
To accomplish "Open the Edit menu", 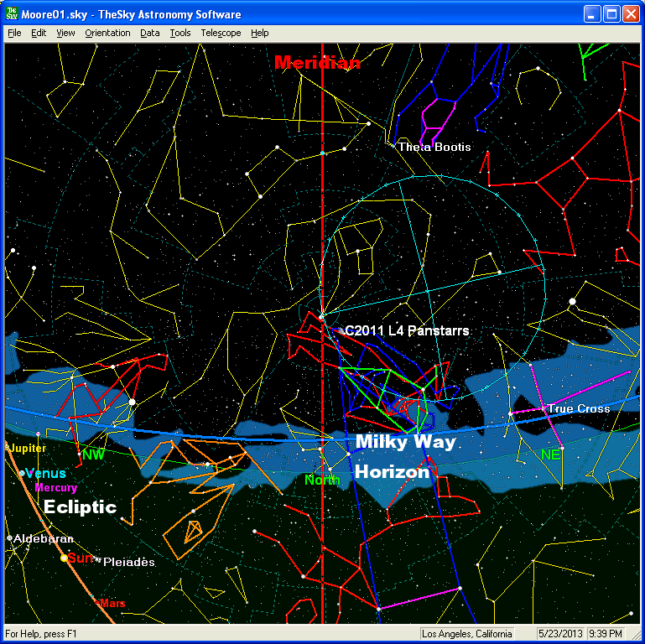I will click(39, 33).
